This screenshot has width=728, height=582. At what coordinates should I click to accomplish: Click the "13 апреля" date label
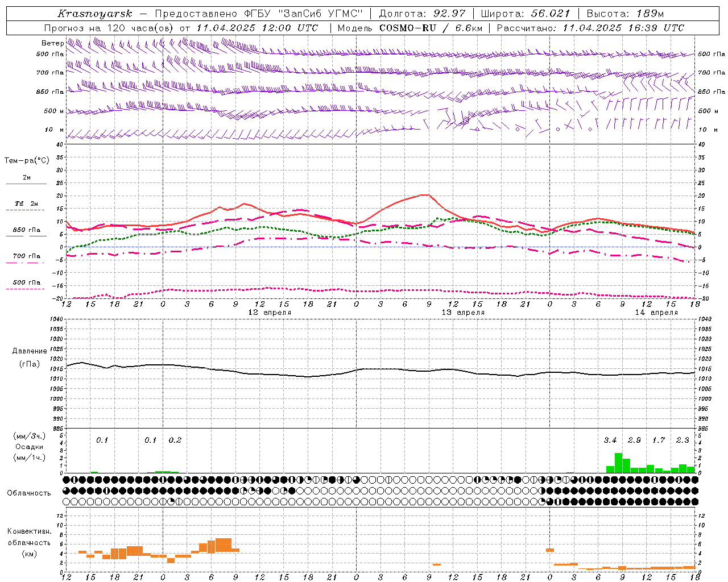(x=463, y=313)
